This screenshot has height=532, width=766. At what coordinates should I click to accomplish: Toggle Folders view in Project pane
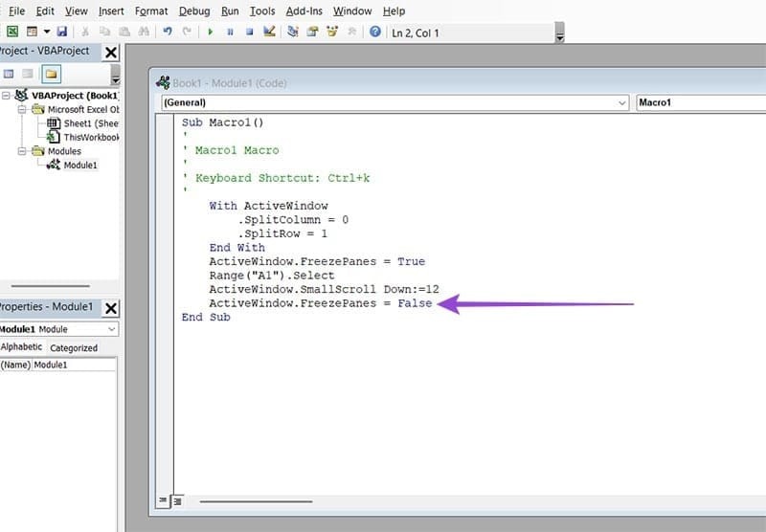point(51,74)
